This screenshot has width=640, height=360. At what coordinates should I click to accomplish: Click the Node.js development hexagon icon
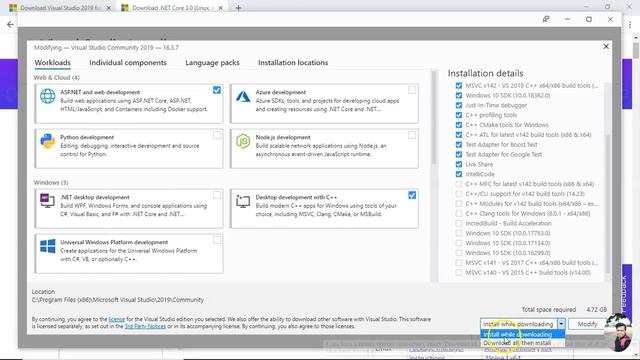pyautogui.click(x=243, y=141)
